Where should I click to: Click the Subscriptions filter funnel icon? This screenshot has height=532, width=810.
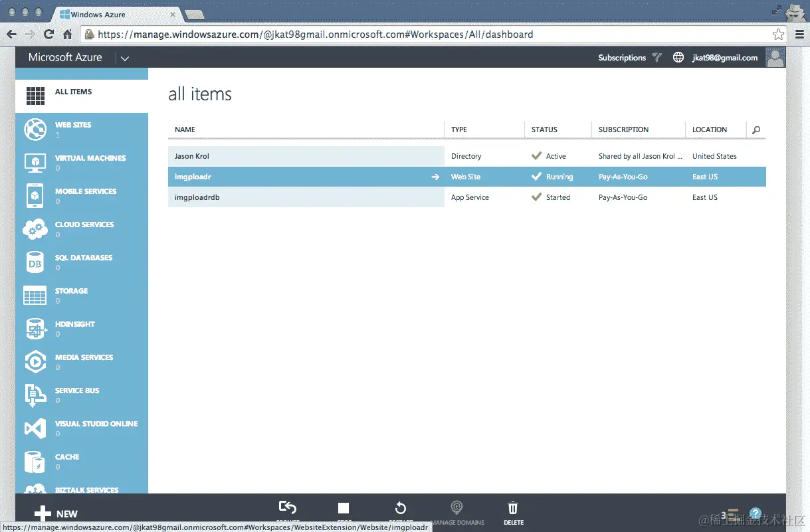(657, 58)
